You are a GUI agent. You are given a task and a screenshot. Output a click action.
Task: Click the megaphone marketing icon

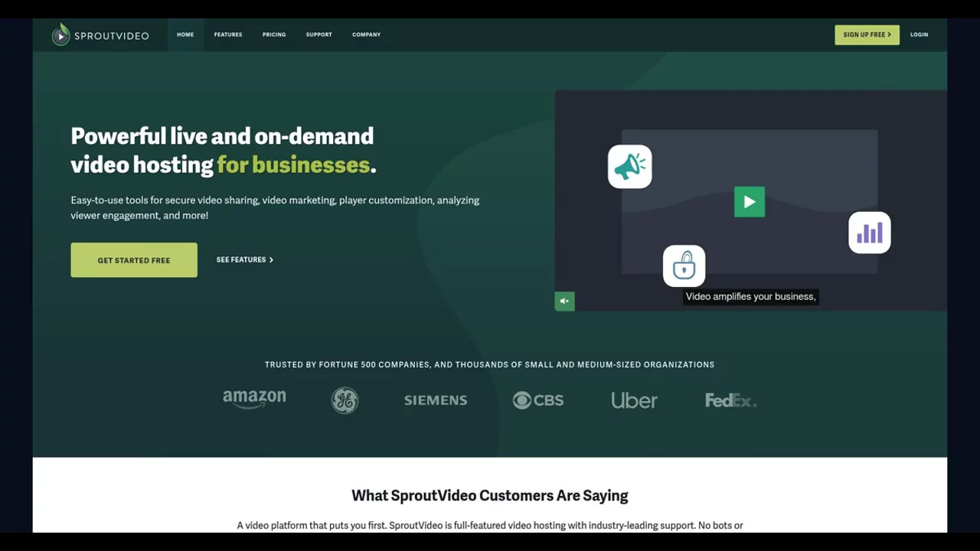pyautogui.click(x=629, y=166)
